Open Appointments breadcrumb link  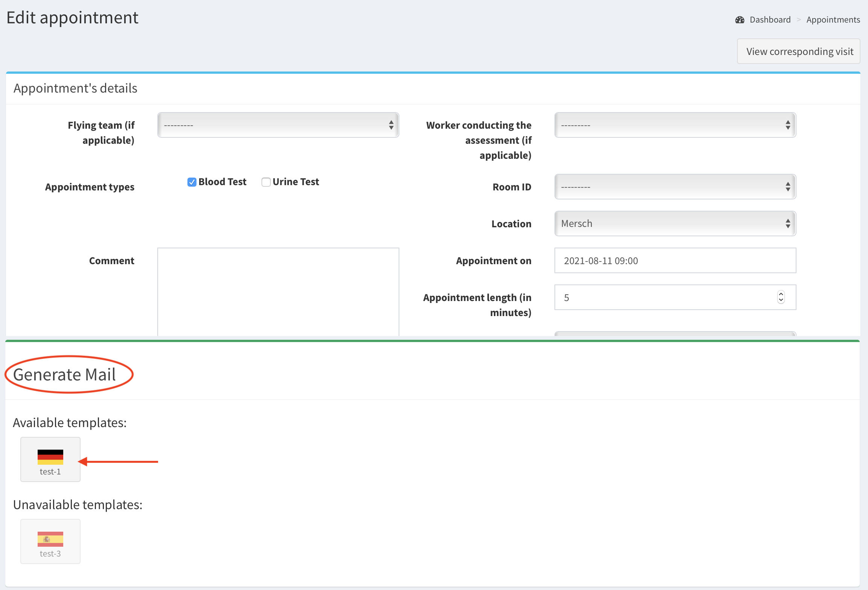tap(833, 20)
